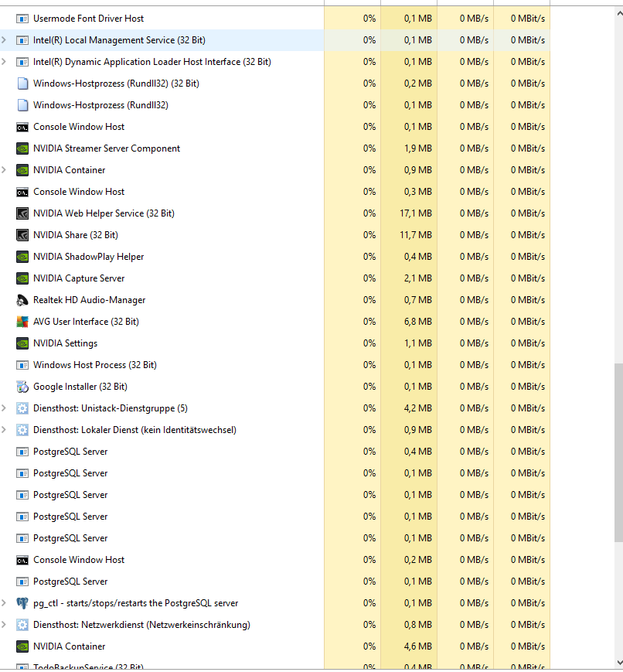Click the Windows Host Process (32 Bit) icon
The image size is (623, 672).
[x=22, y=365]
